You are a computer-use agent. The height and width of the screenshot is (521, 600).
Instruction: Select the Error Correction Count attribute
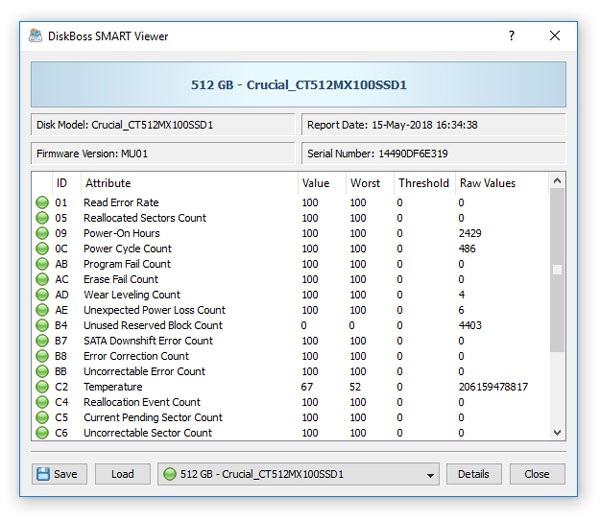pyautogui.click(x=136, y=356)
